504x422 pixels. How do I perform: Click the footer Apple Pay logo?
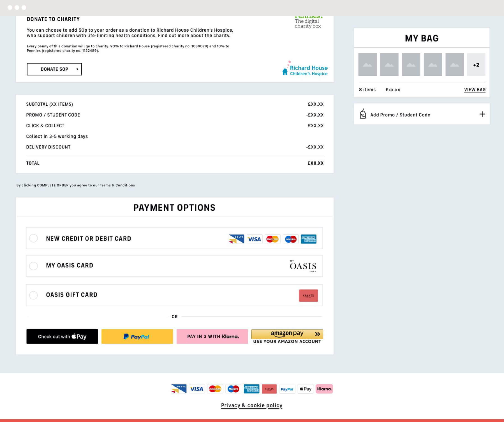[305, 389]
